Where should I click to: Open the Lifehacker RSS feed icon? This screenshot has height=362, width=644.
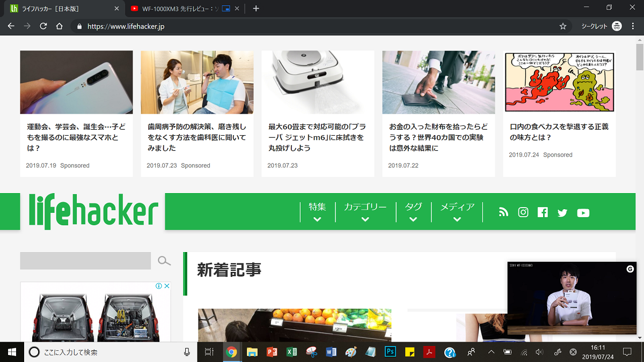[x=503, y=212]
